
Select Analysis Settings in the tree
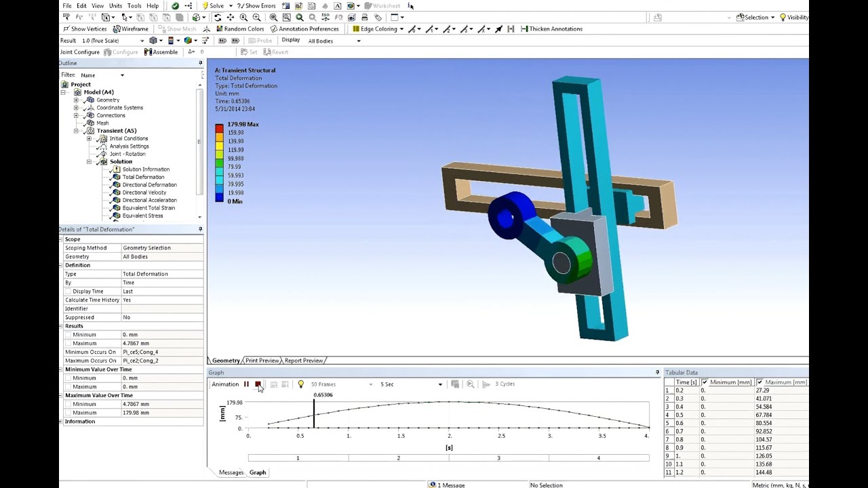[129, 146]
